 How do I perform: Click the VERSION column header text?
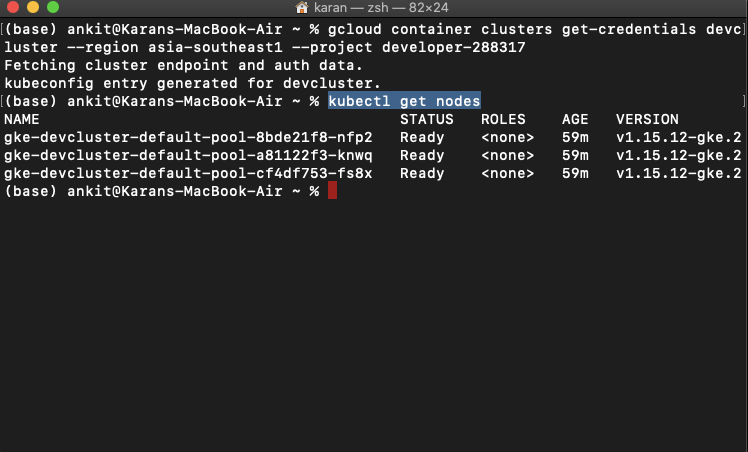click(x=647, y=119)
